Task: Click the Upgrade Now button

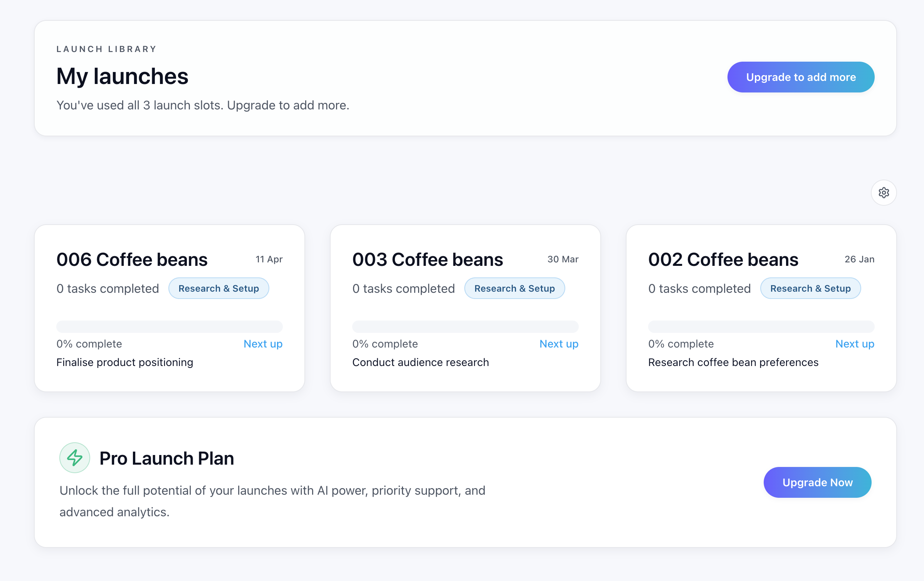Action: click(x=817, y=482)
